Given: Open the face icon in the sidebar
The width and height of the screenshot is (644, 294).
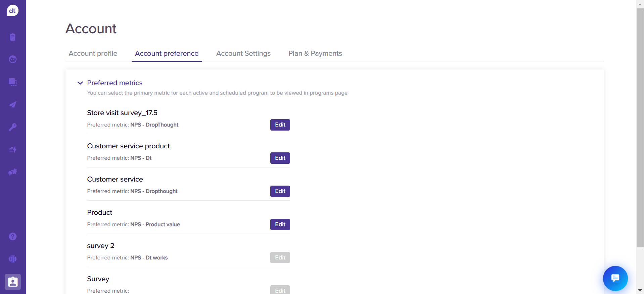Looking at the screenshot, I should point(13,59).
